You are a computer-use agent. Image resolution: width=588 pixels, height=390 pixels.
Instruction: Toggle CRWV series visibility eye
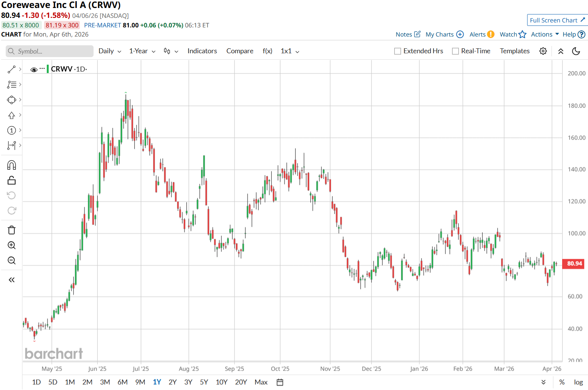point(34,70)
